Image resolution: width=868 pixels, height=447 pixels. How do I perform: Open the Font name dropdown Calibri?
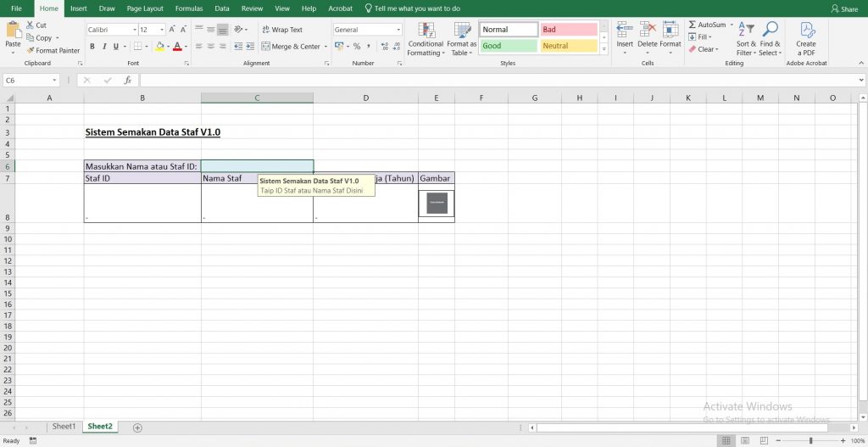click(135, 30)
